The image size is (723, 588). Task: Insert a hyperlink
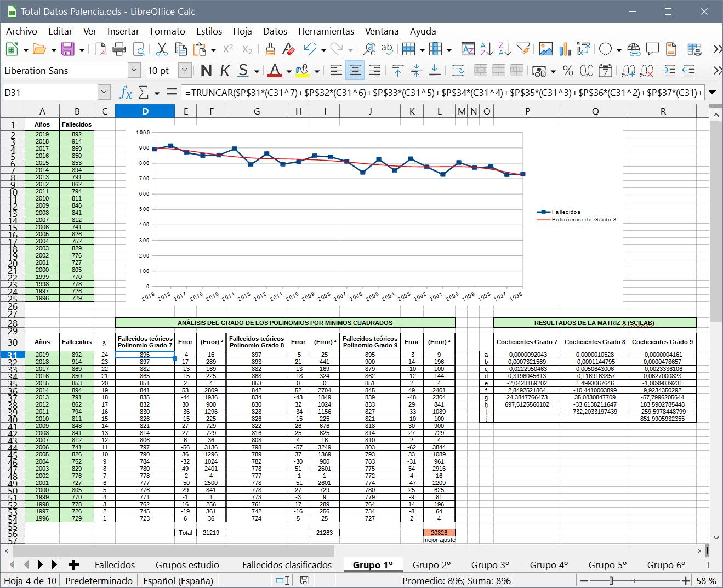coord(634,50)
